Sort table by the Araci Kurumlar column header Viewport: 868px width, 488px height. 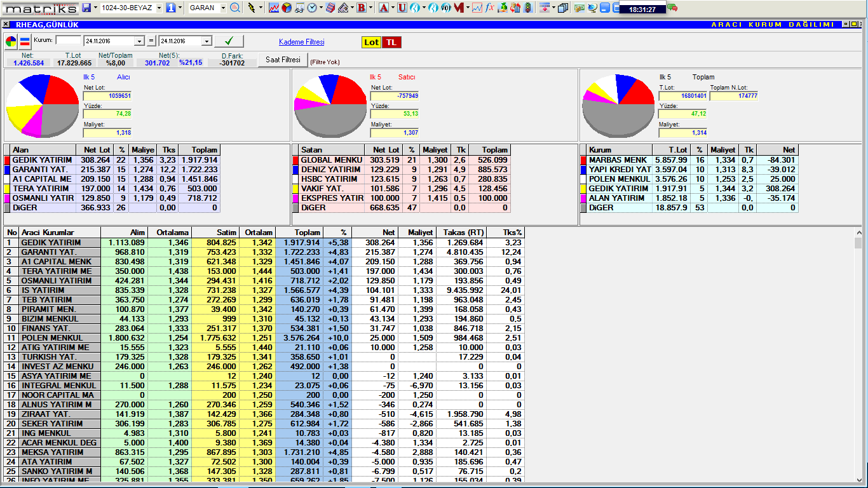pos(48,233)
